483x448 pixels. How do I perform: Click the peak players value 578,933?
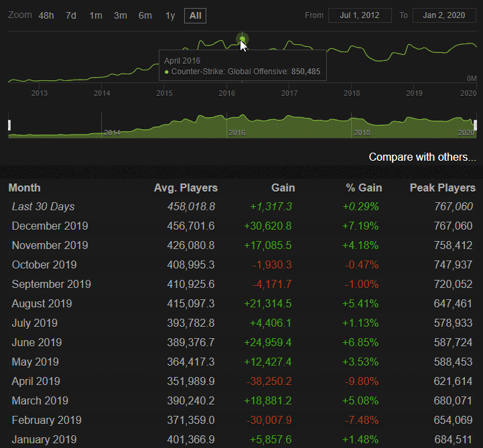pos(453,323)
